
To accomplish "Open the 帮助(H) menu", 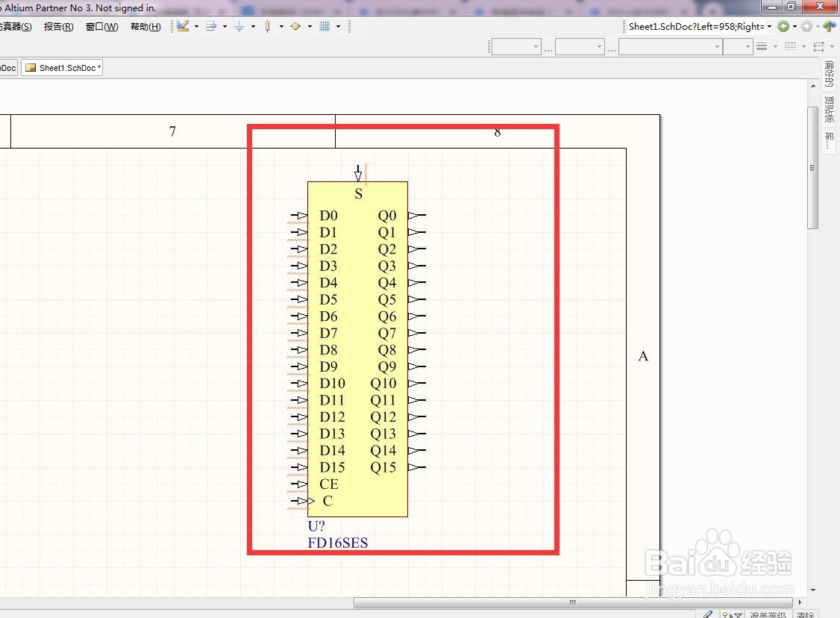I will (145, 26).
